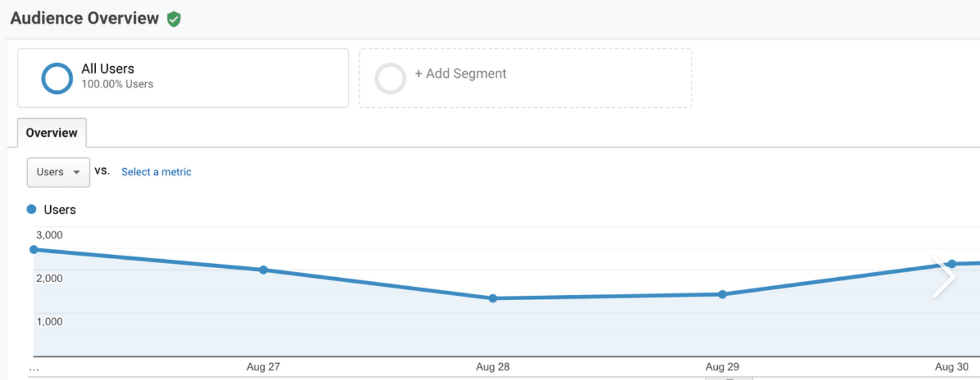Select the All Users segment card

click(183, 78)
